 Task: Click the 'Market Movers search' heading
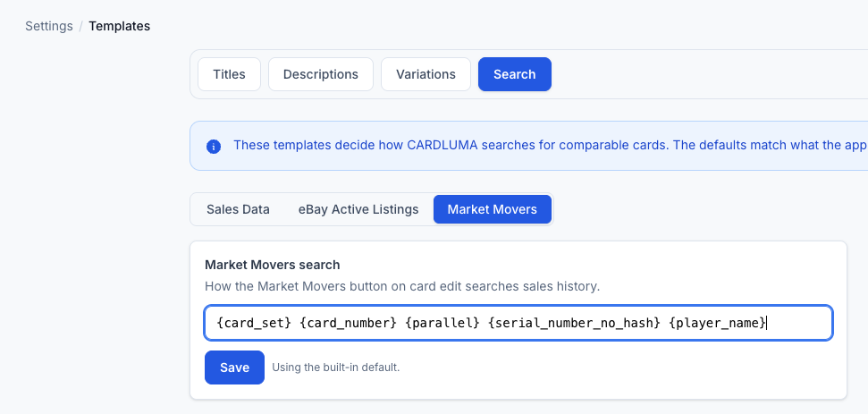coord(273,265)
